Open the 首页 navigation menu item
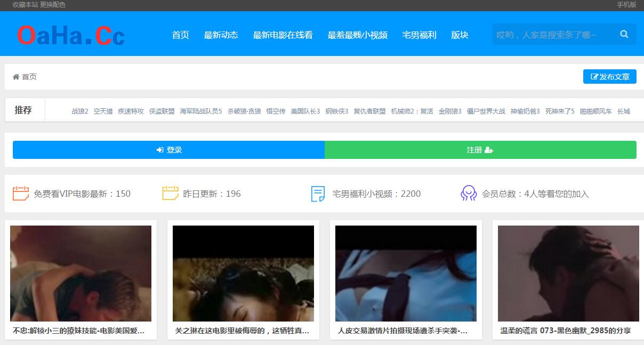This screenshot has height=345, width=644. point(181,35)
